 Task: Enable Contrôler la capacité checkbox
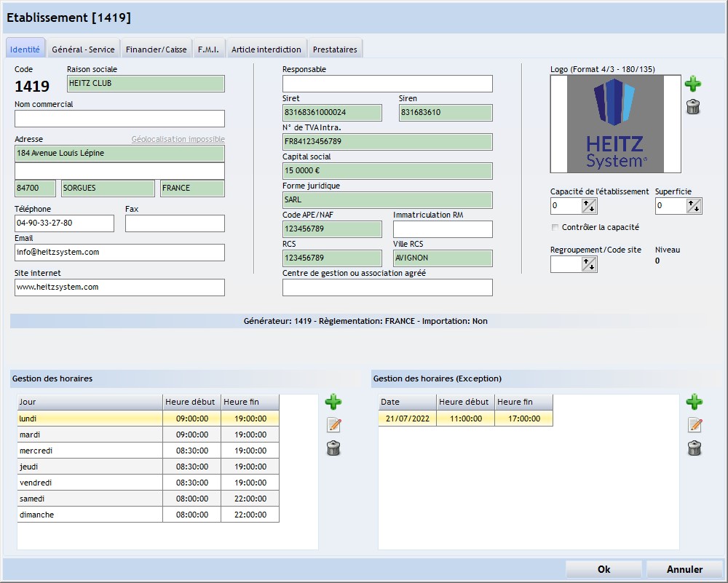pyautogui.click(x=555, y=227)
